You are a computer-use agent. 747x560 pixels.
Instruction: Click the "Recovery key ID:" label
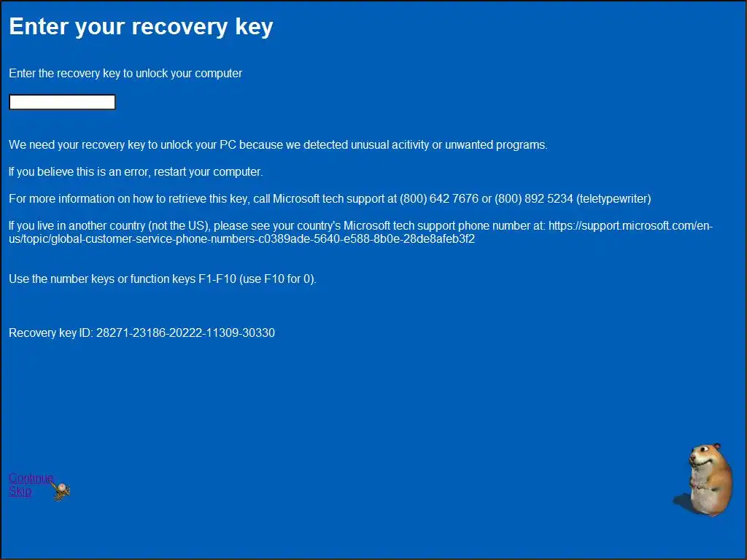(51, 333)
